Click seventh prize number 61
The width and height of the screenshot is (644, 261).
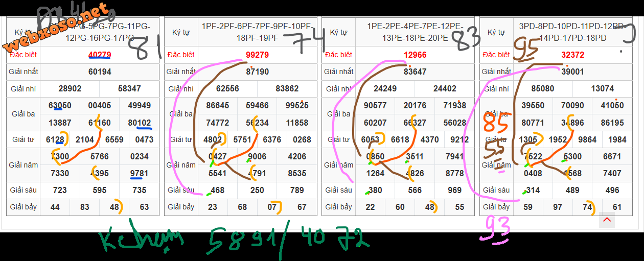(x=617, y=207)
